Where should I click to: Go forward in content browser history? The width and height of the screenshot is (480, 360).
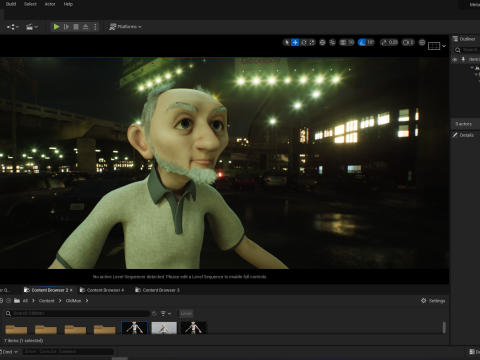point(9,301)
